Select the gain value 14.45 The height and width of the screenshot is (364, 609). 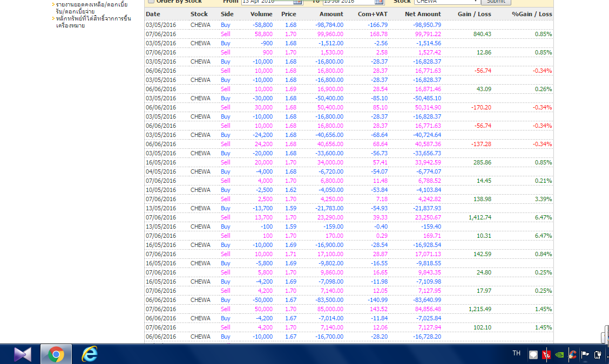click(x=484, y=181)
